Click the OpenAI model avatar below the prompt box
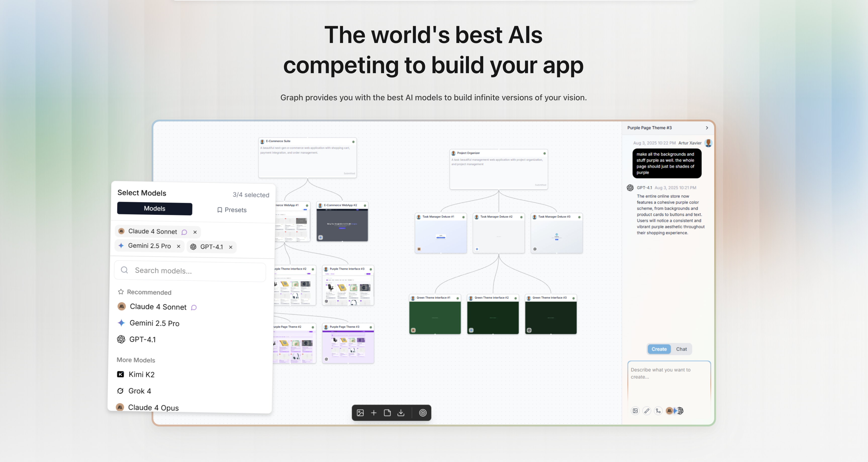Screen dimensions: 868x462 pos(681,411)
